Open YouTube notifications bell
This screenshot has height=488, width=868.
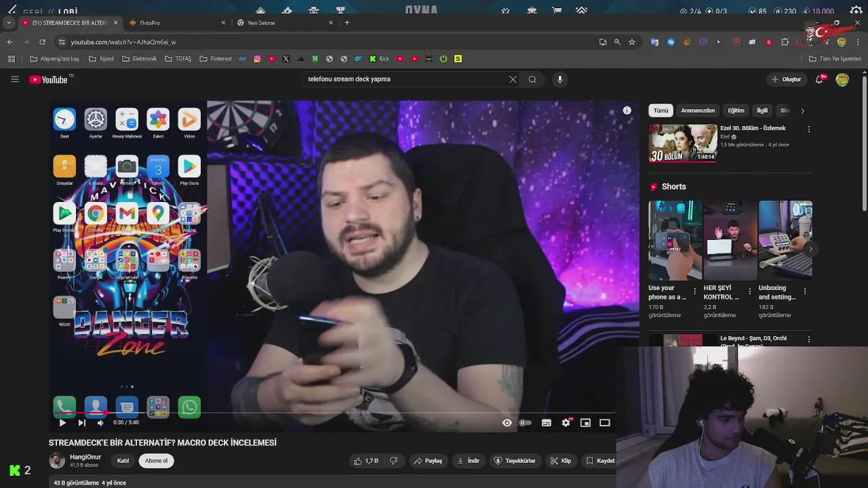pos(821,79)
